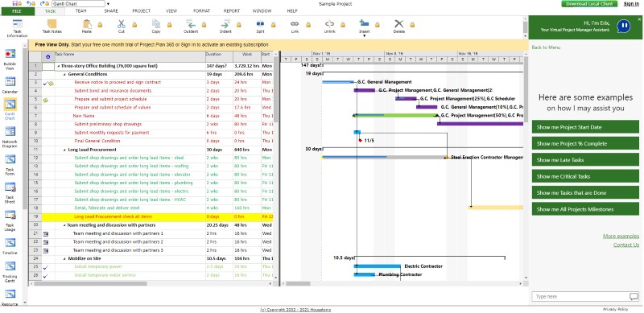644x313 pixels.
Task: Open the Contact Us link
Action: (626, 245)
